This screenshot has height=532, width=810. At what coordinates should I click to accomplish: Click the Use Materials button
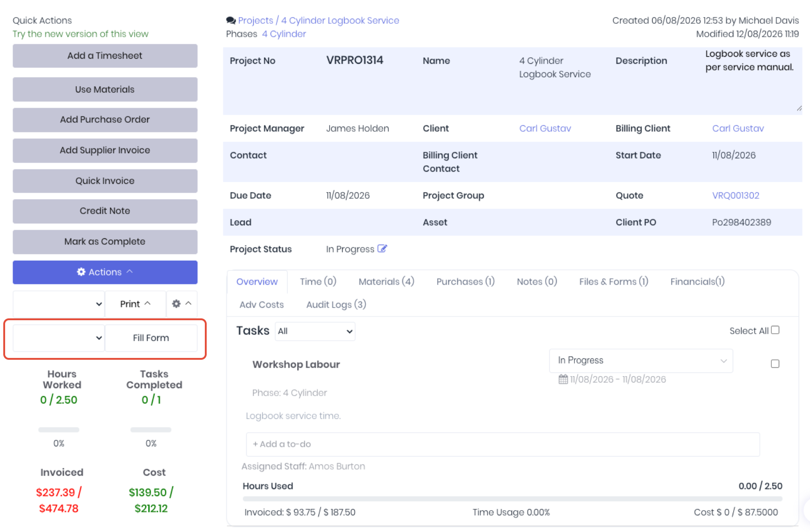click(105, 89)
